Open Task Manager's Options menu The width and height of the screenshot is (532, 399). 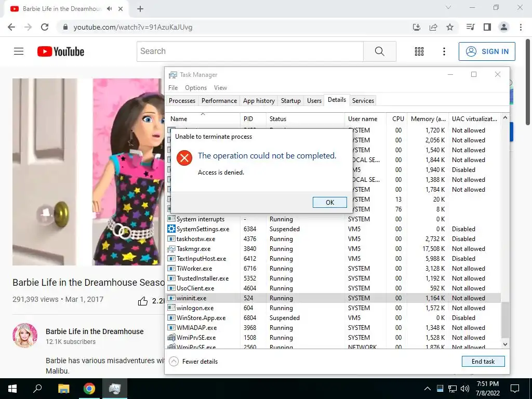point(196,87)
